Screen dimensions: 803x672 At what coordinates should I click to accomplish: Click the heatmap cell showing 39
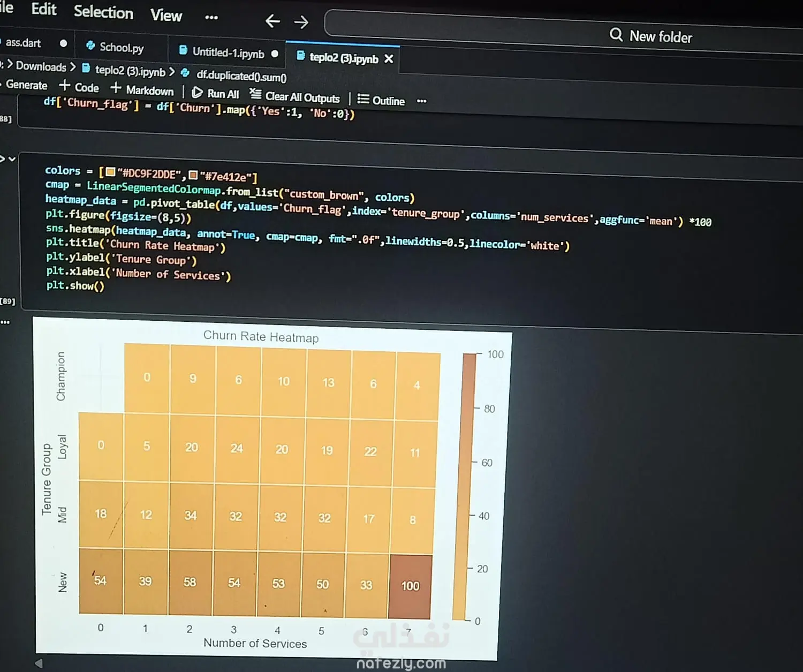coord(145,582)
